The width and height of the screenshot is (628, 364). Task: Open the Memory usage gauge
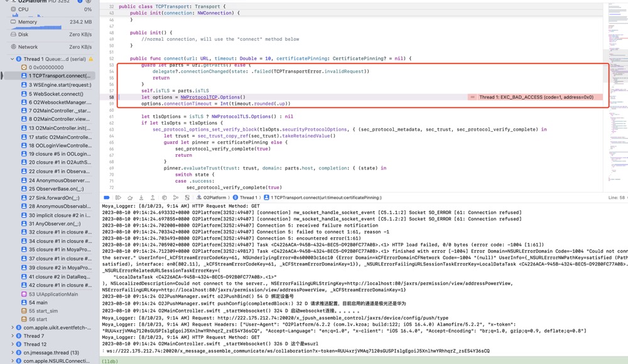point(50,22)
